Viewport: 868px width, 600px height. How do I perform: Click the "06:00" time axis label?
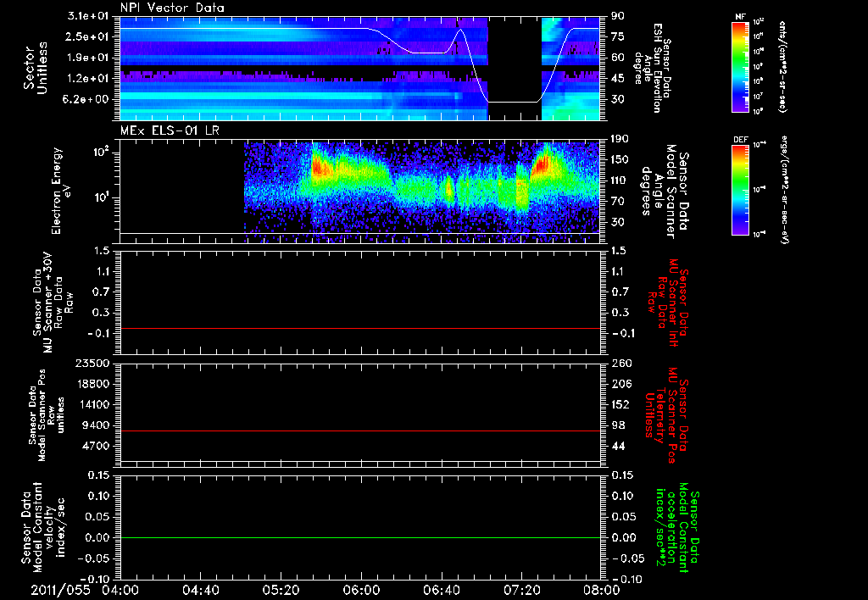(x=361, y=590)
